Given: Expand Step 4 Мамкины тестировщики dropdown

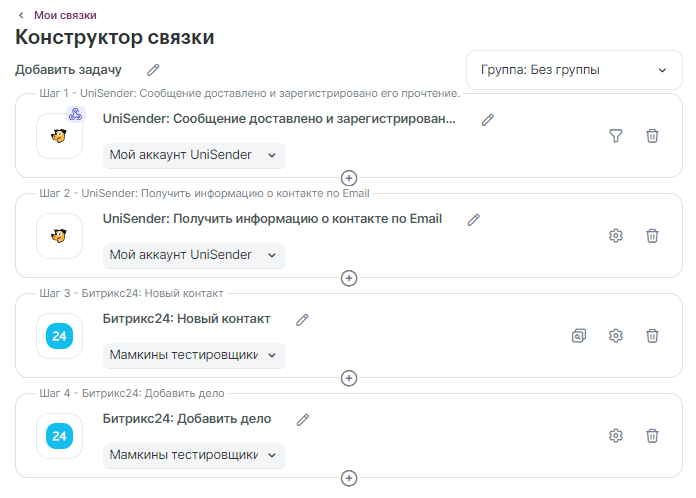Looking at the screenshot, I should [x=194, y=455].
